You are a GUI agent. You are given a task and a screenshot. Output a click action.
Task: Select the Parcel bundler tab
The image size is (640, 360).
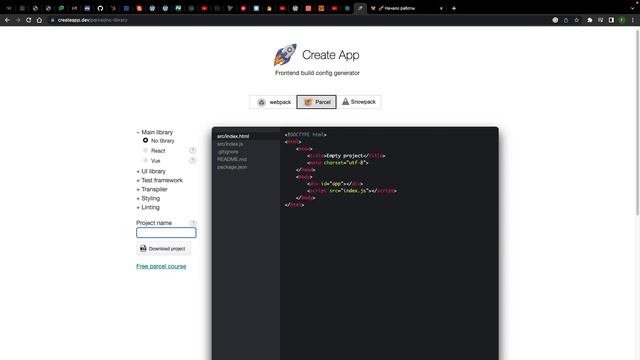coord(317,102)
